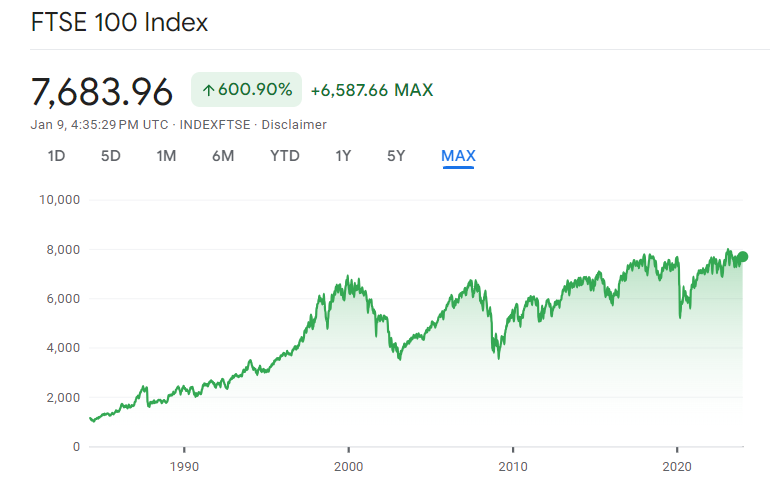Image resolution: width=770 pixels, height=489 pixels.
Task: Click the INDEXFTSE ticker label
Action: click(215, 125)
